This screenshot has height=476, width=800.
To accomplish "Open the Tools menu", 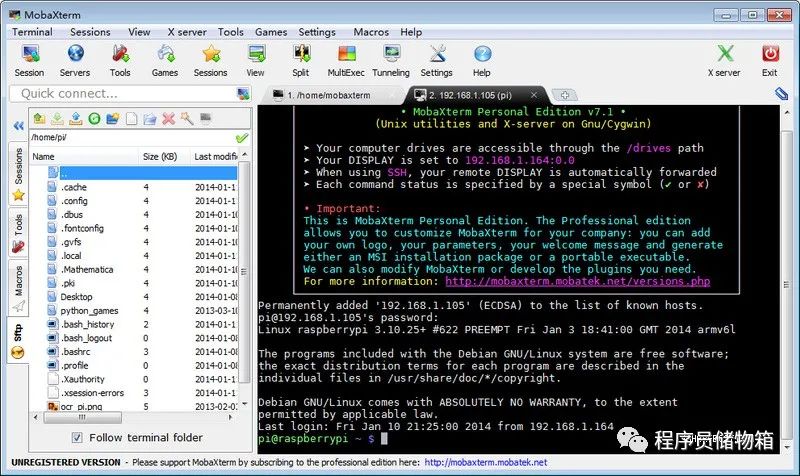I will [231, 32].
